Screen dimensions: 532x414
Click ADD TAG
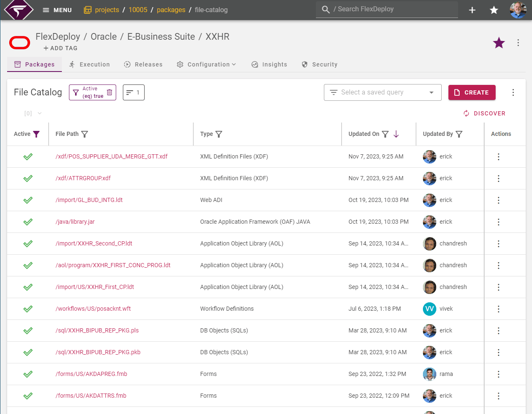click(61, 48)
